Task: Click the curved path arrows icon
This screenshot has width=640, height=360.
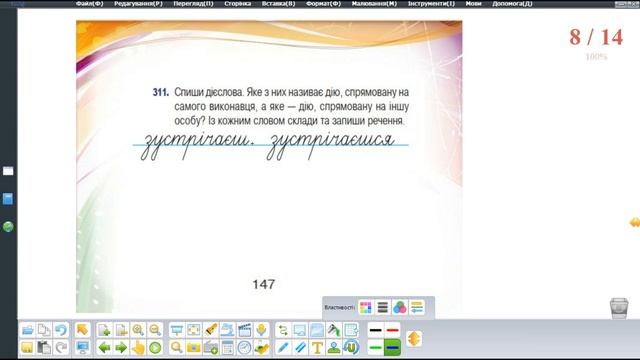Action: [x=283, y=330]
